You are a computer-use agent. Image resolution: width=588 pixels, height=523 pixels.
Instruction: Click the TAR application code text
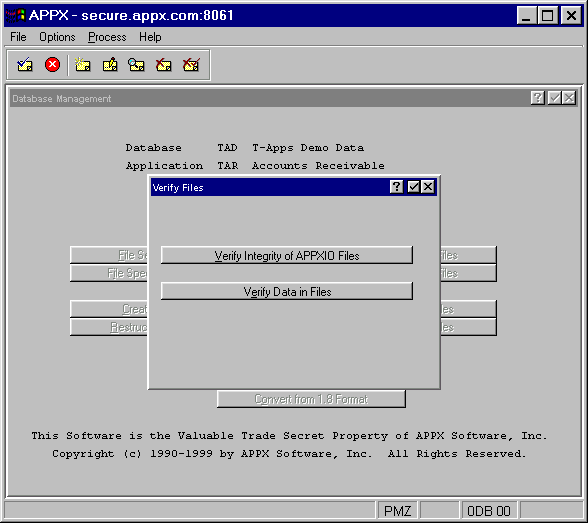click(228, 166)
